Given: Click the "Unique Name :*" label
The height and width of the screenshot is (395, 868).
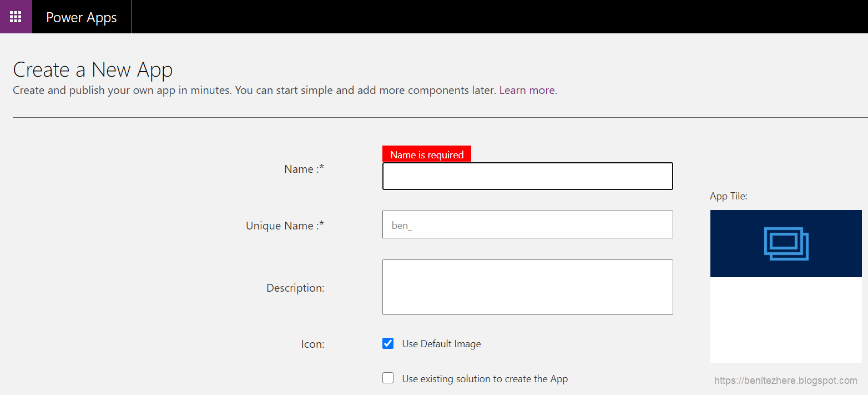Looking at the screenshot, I should tap(285, 225).
